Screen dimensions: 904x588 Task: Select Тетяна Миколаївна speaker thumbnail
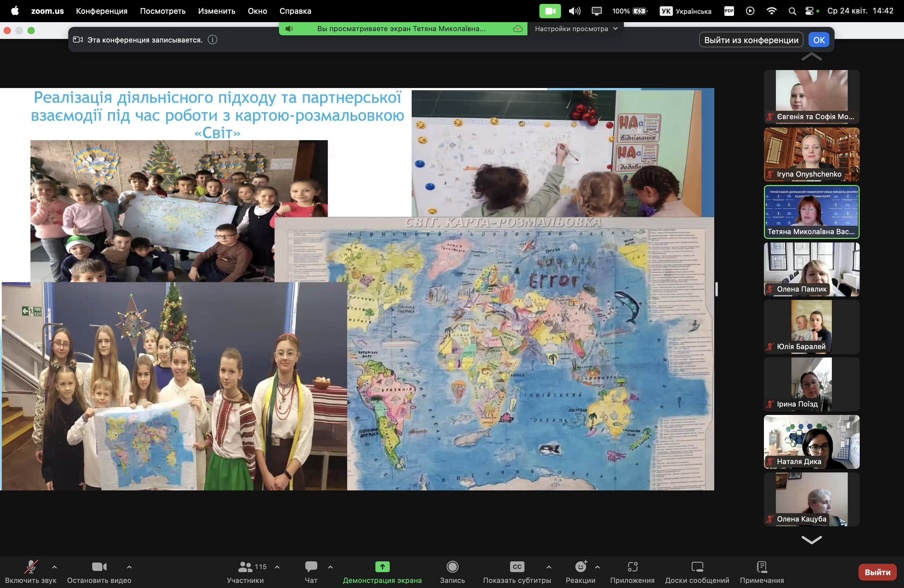pyautogui.click(x=812, y=212)
